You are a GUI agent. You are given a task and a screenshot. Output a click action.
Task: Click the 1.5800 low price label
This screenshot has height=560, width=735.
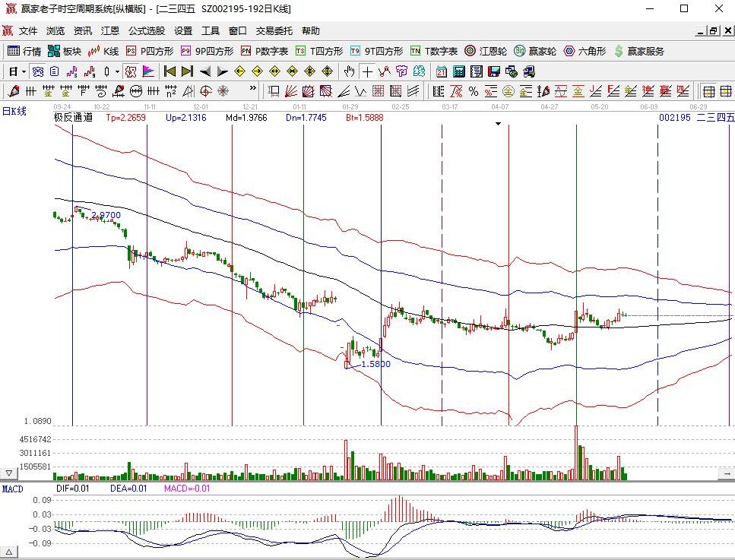pos(376,364)
